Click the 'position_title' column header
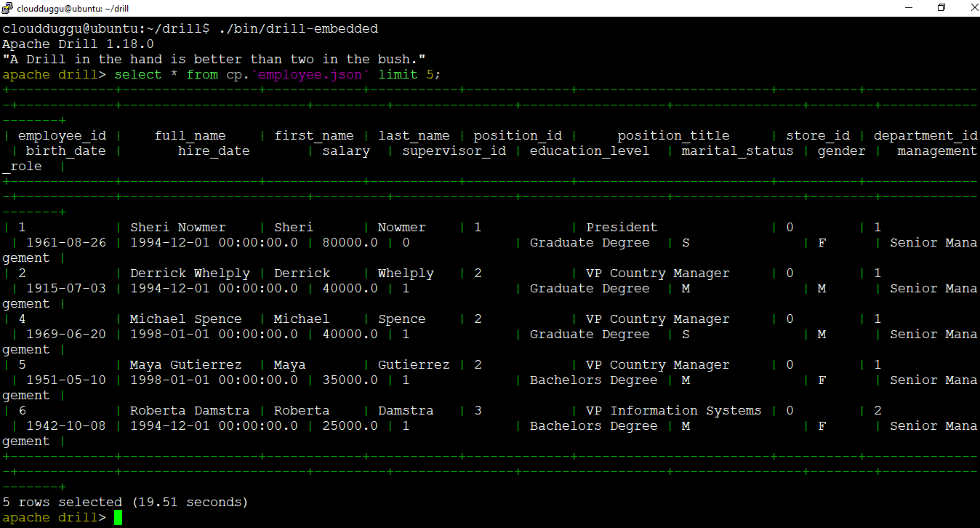 673,136
